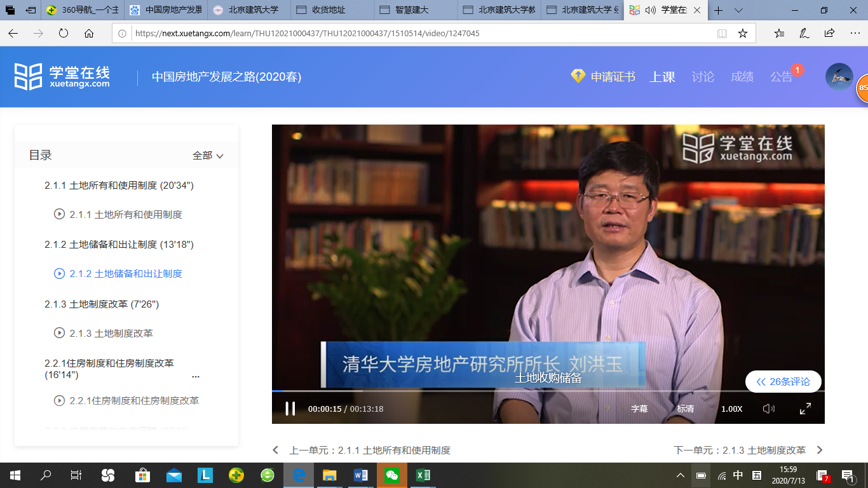The width and height of the screenshot is (868, 488).
Task: Mute the video volume speaker icon
Action: (768, 409)
